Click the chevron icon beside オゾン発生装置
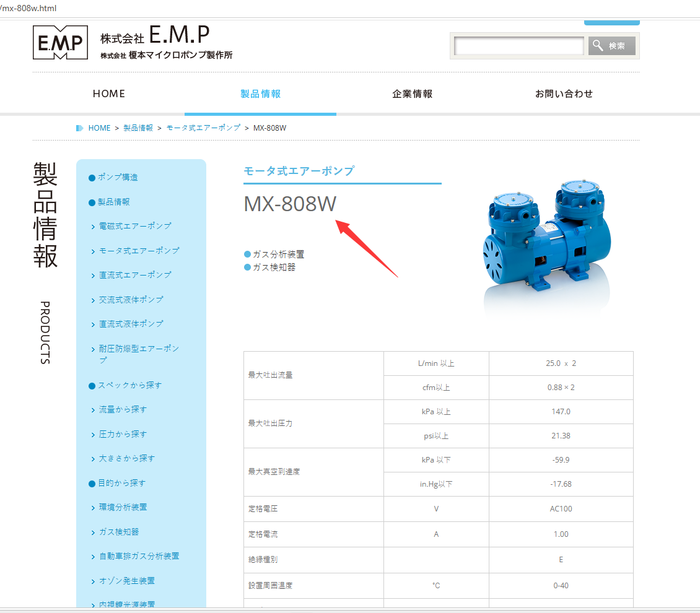This screenshot has height=613, width=700. point(94,581)
